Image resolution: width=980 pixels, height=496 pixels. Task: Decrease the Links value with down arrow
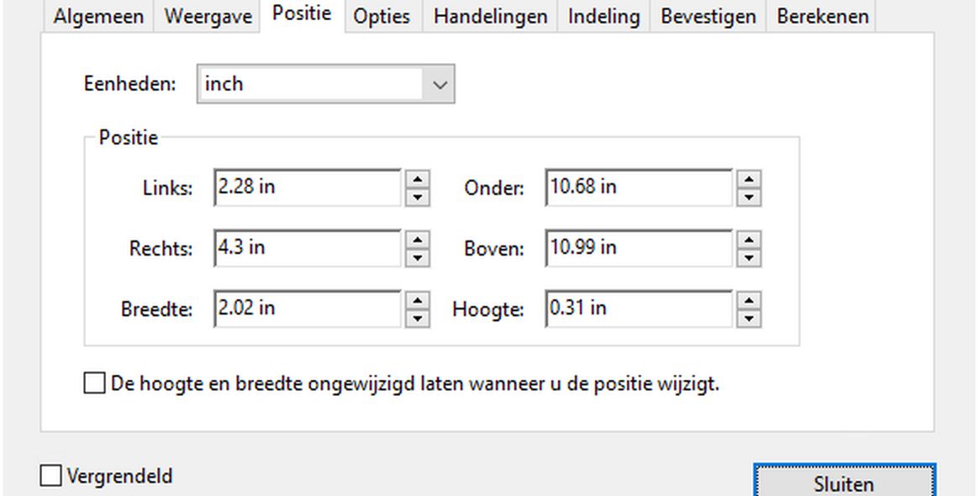click(417, 197)
